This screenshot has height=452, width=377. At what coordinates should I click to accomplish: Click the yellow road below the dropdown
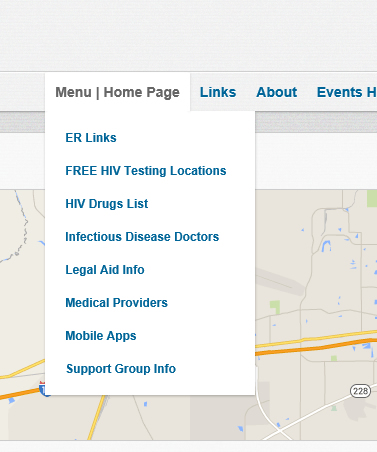click(x=96, y=417)
